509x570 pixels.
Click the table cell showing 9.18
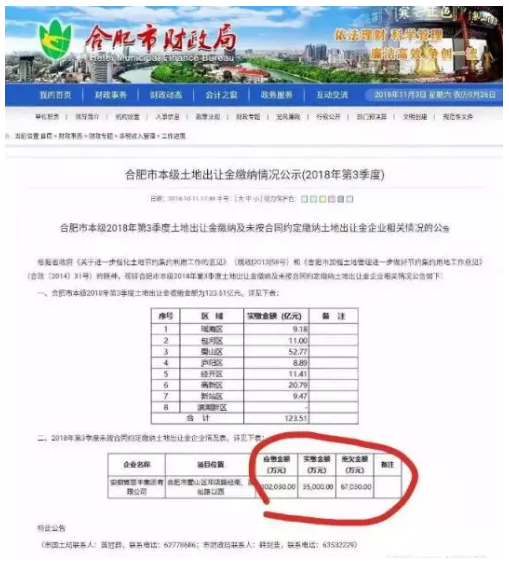(x=276, y=329)
